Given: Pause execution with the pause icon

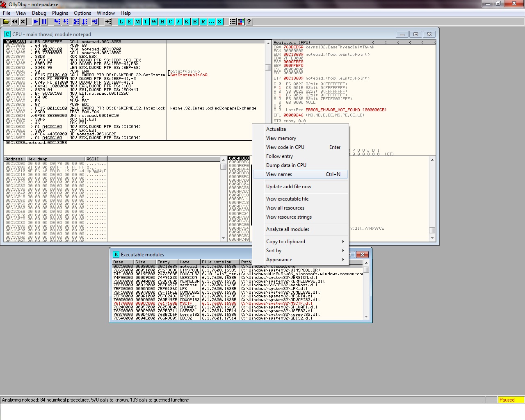Looking at the screenshot, I should pos(44,22).
